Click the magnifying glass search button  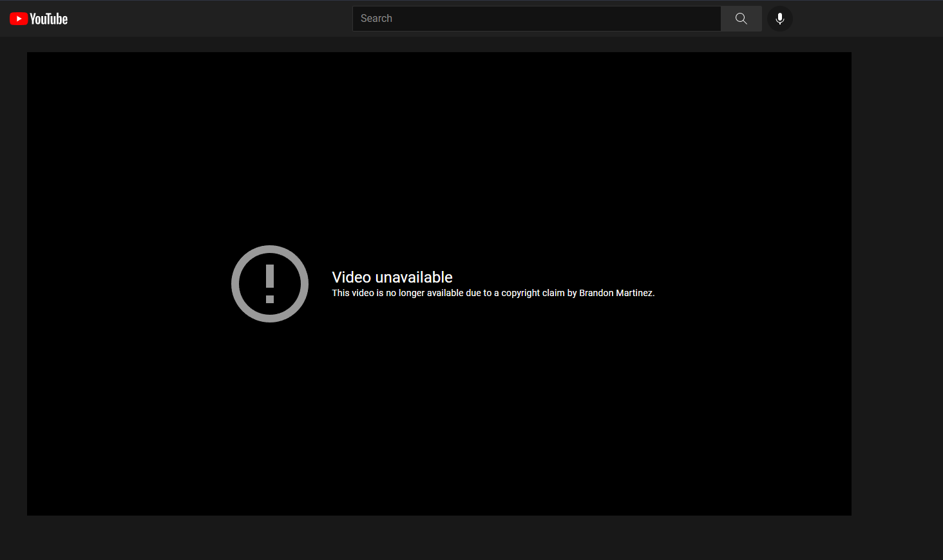[741, 19]
